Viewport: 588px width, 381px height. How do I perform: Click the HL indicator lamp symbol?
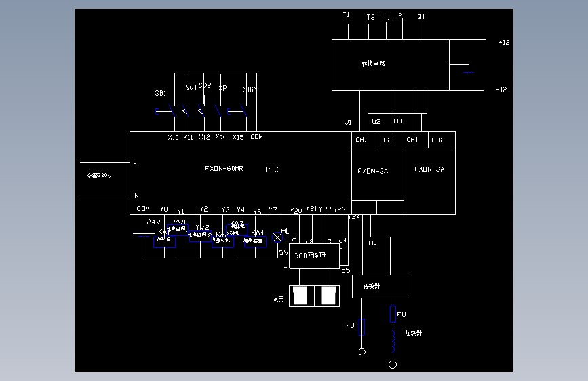coord(277,237)
